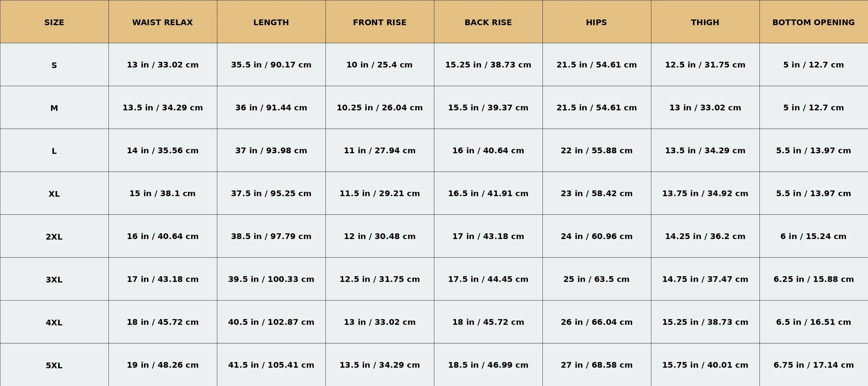Select the BACK RISE column header
868x386 pixels.
[488, 22]
